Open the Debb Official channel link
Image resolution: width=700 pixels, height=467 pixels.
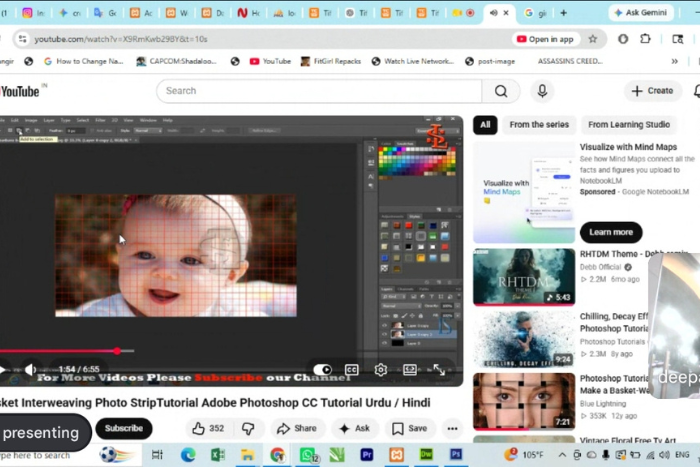pyautogui.click(x=600, y=267)
